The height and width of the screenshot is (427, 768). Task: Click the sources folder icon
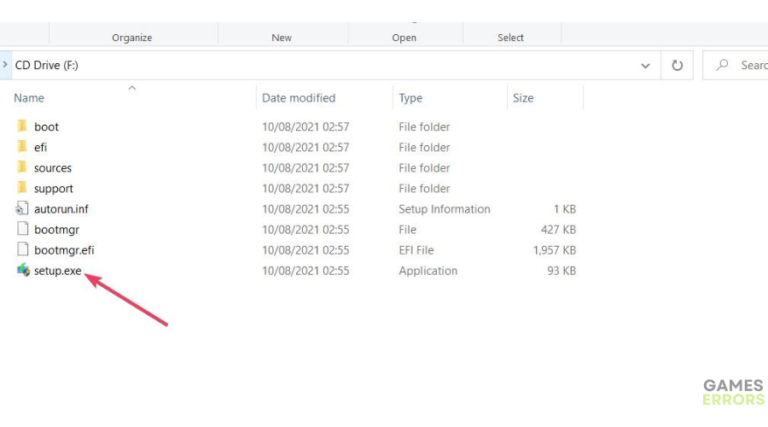[x=23, y=168]
